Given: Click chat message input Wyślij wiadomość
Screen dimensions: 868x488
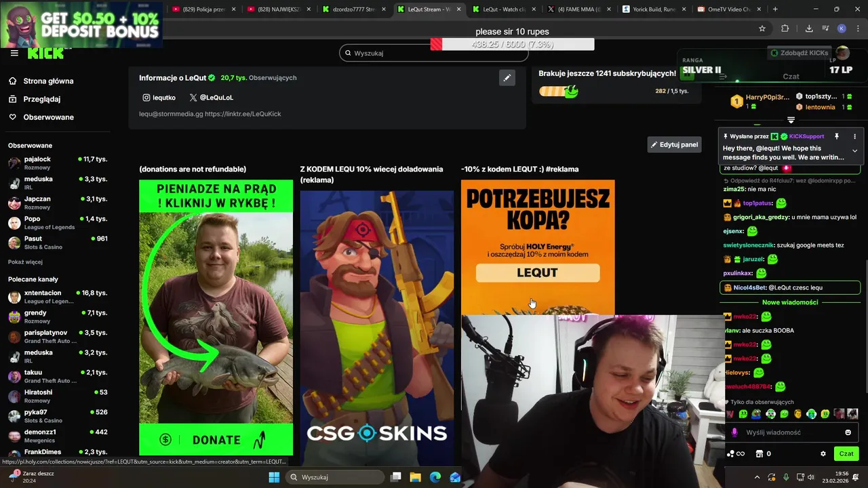Looking at the screenshot, I should 791,432.
